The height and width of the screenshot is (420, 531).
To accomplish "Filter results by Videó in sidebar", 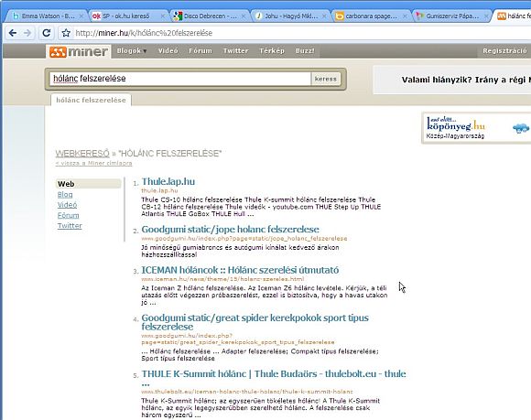I will [67, 205].
